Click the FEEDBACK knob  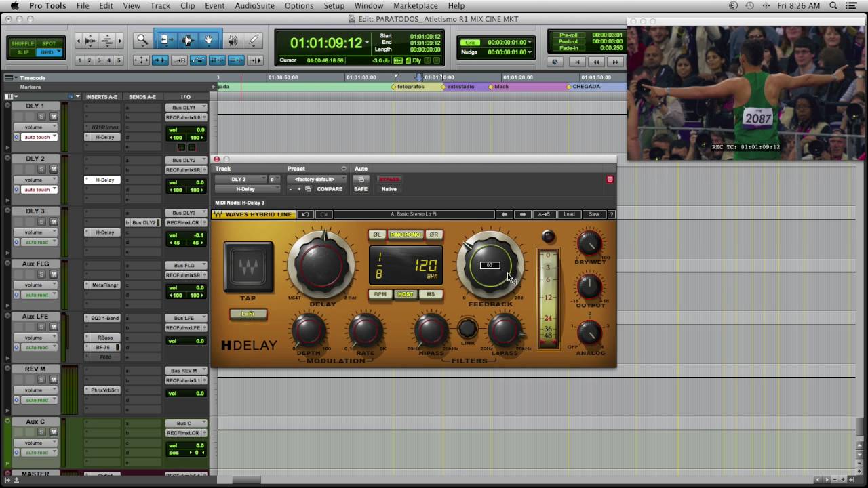pyautogui.click(x=490, y=265)
